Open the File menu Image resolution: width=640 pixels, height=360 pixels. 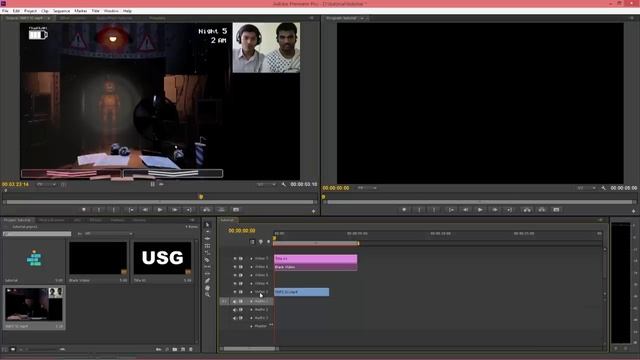(x=5, y=11)
